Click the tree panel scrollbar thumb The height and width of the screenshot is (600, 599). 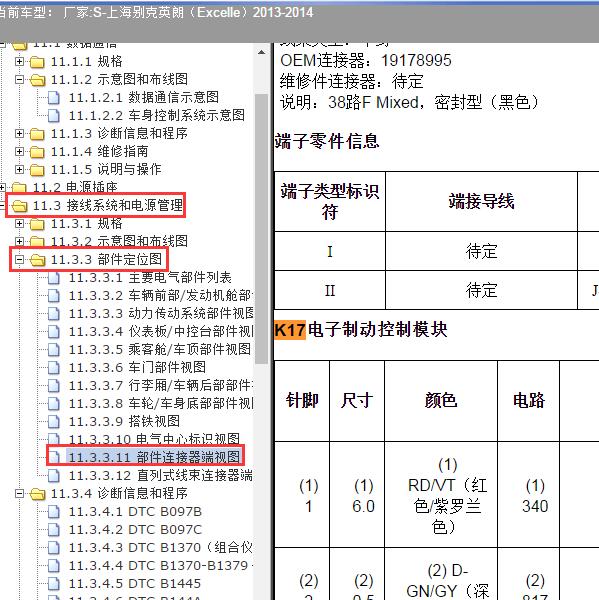261,229
